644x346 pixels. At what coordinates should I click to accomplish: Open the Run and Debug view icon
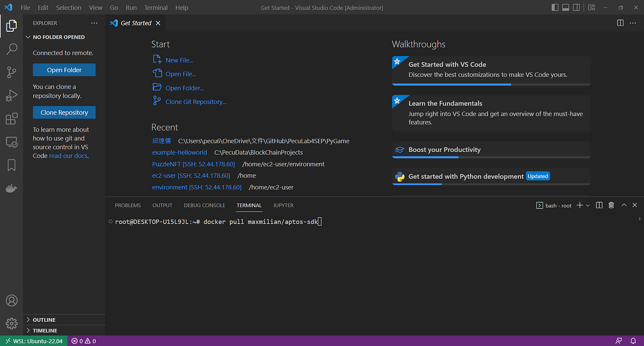pos(11,96)
